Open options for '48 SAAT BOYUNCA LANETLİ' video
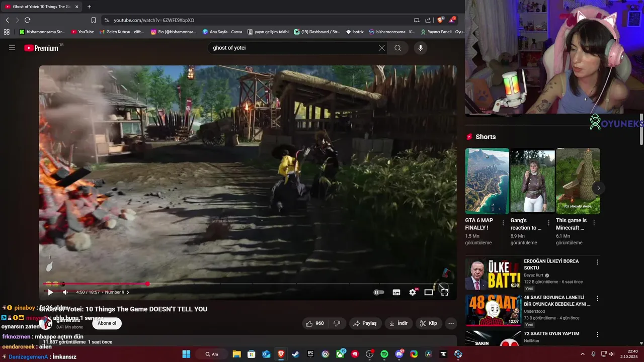This screenshot has width=644, height=362. [597, 298]
